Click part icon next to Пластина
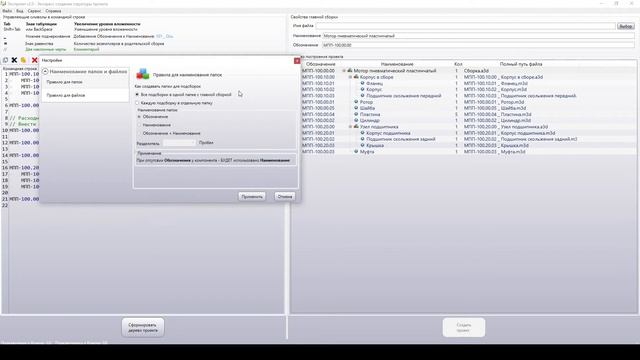 (356, 114)
